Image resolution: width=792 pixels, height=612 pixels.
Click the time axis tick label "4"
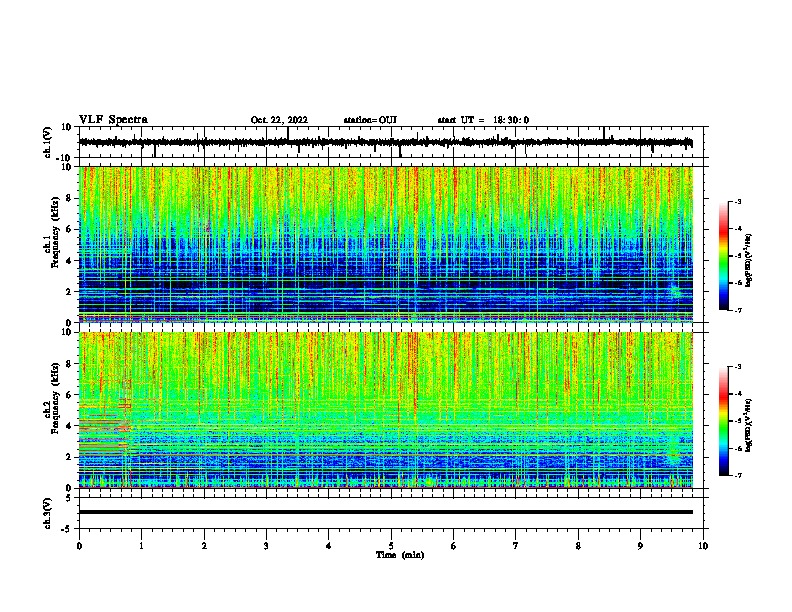coord(329,546)
